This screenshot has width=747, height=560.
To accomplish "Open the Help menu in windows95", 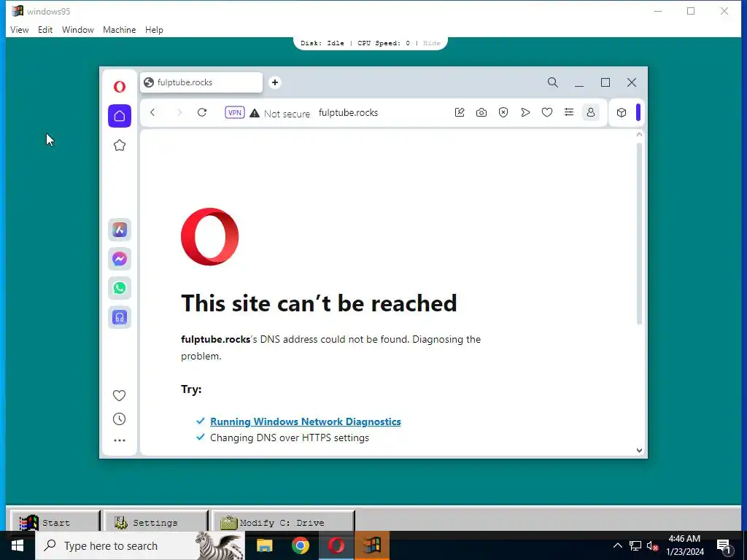I will click(x=154, y=29).
